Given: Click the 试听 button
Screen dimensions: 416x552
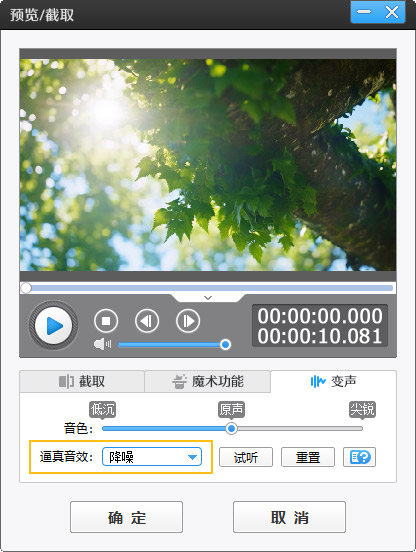Looking at the screenshot, I should [x=246, y=457].
